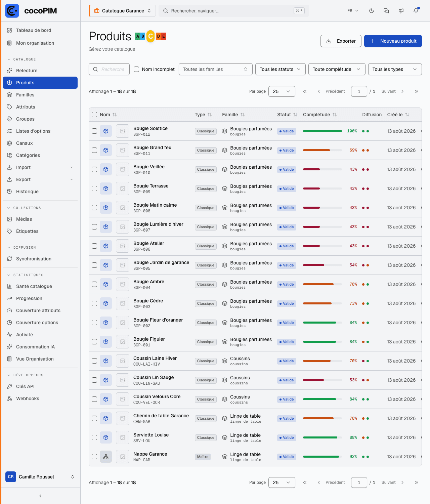Sort by Nom column arrows
430x504 pixels.
tap(115, 115)
